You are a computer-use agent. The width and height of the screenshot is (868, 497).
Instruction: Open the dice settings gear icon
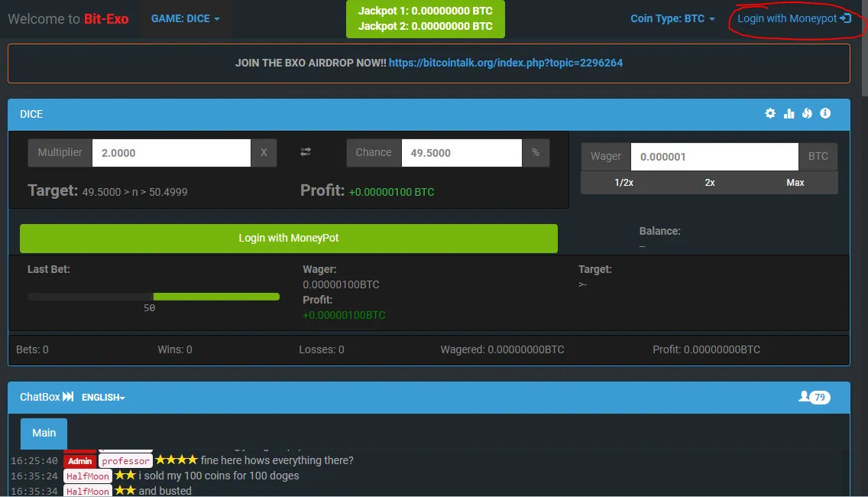coord(770,113)
